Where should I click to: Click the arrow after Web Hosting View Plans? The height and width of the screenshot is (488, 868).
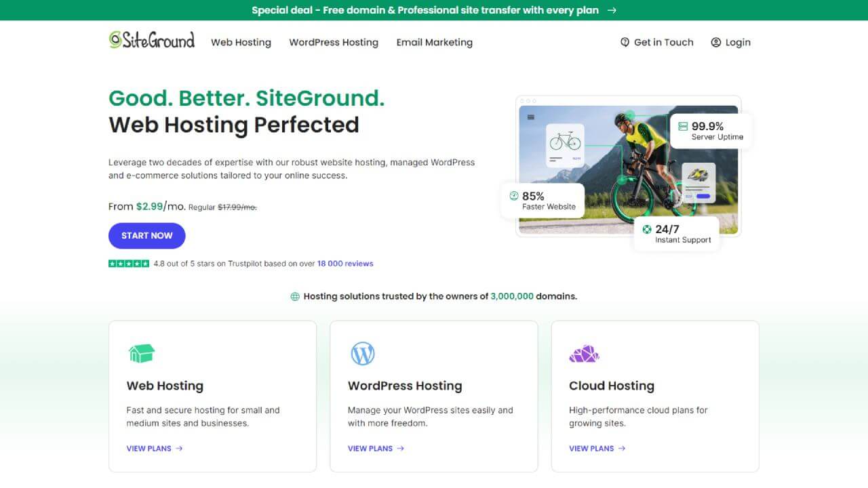point(179,449)
